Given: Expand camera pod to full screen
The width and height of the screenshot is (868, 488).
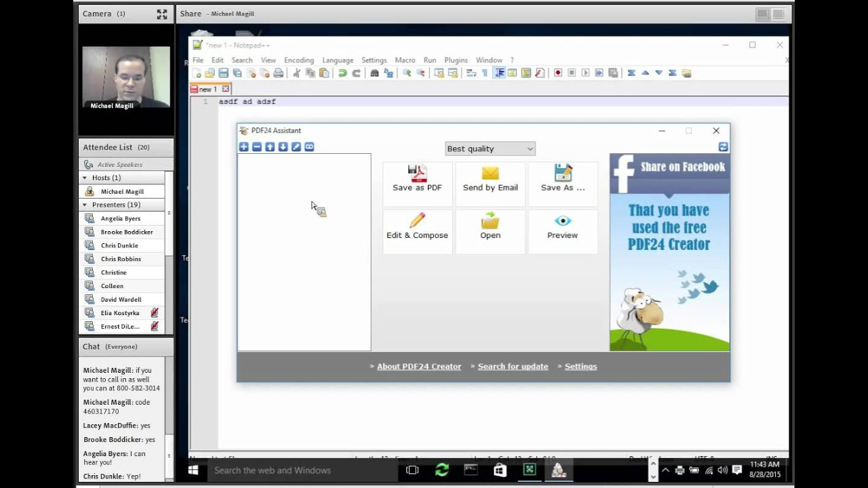Looking at the screenshot, I should coord(162,14).
